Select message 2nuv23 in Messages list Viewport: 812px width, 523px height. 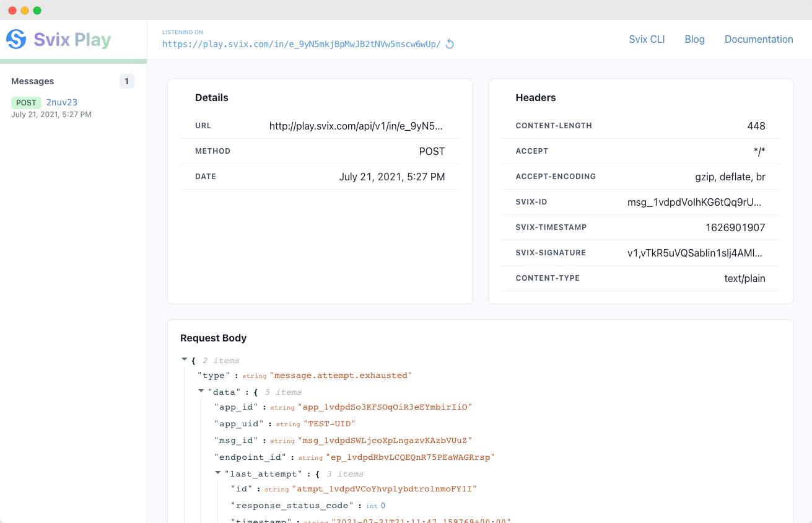(x=62, y=102)
